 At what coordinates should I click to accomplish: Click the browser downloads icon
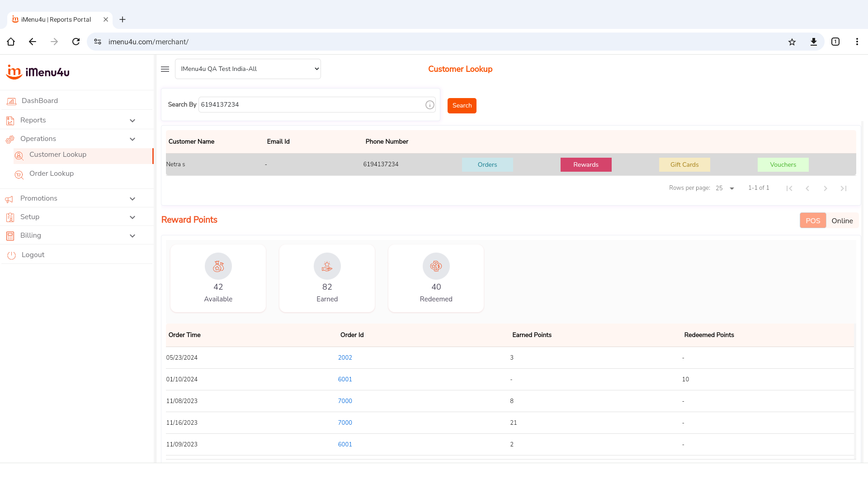pos(813,42)
